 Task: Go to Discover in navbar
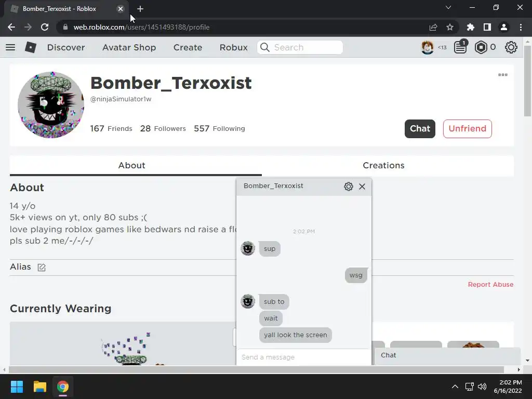click(x=66, y=47)
